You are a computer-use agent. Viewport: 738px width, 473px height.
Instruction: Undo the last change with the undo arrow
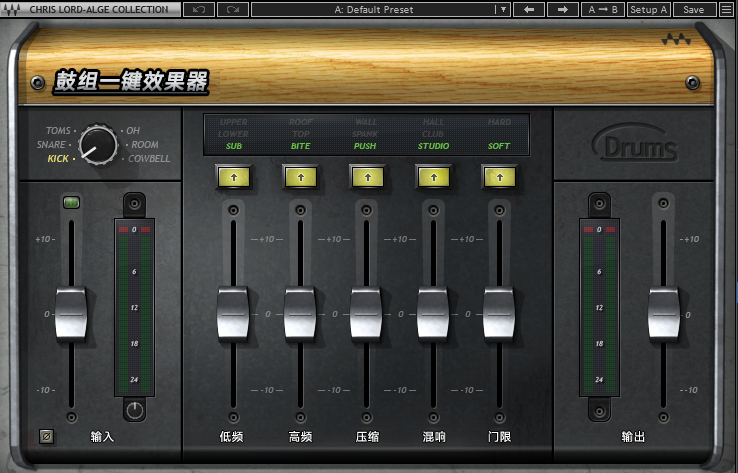(199, 9)
